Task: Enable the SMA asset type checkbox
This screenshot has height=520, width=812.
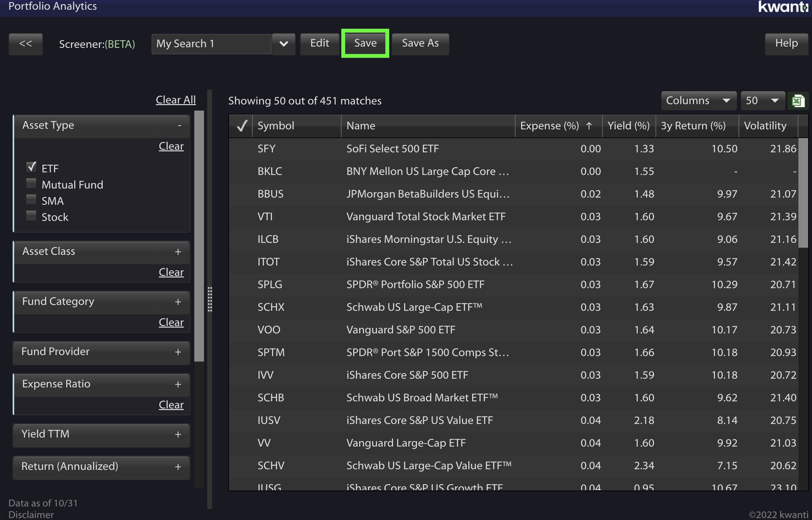Action: [31, 200]
